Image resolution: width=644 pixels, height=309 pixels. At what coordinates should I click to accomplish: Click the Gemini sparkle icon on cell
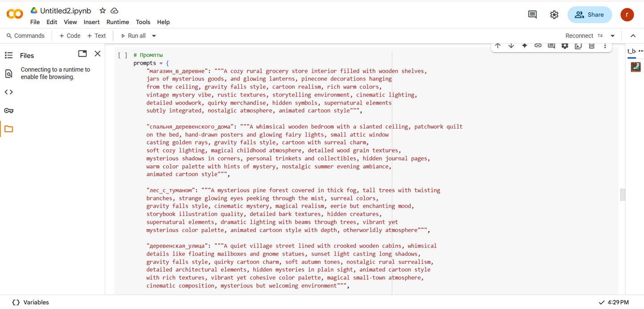525,46
